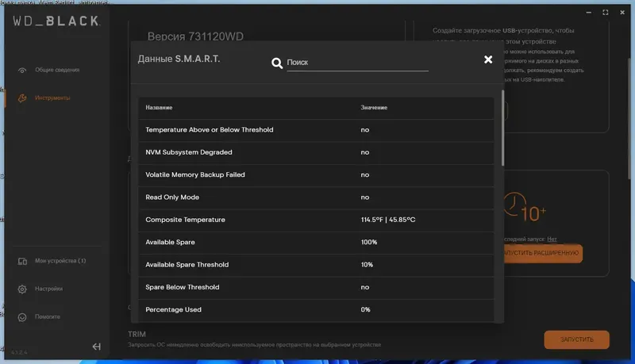Image resolution: width=635 pixels, height=364 pixels.
Task: Select the Инструменты menu item
Action: coord(52,98)
